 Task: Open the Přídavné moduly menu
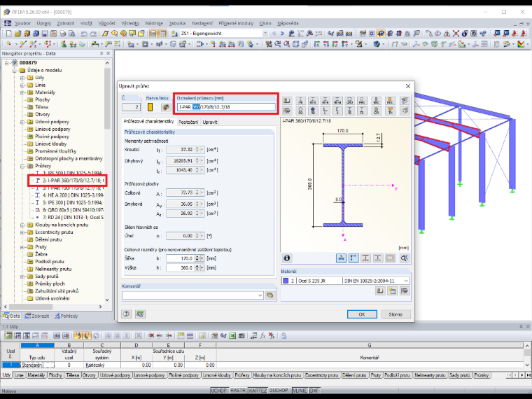(236, 23)
